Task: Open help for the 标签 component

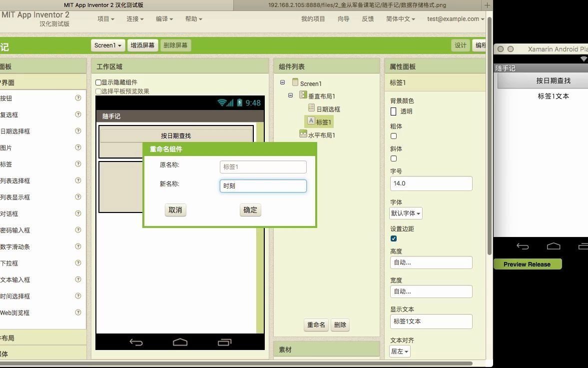Action: coord(78,164)
